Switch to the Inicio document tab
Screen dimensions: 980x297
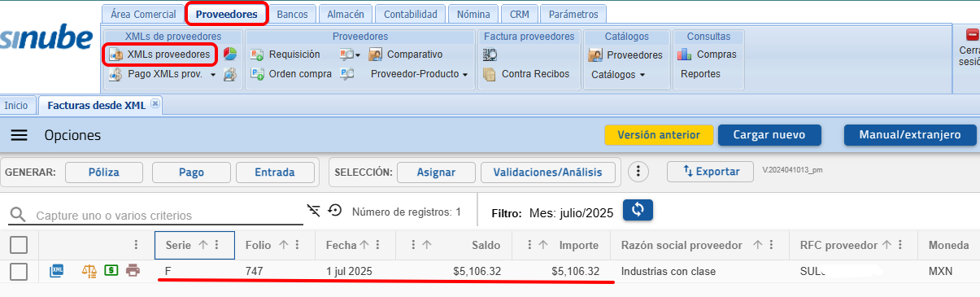pos(16,105)
